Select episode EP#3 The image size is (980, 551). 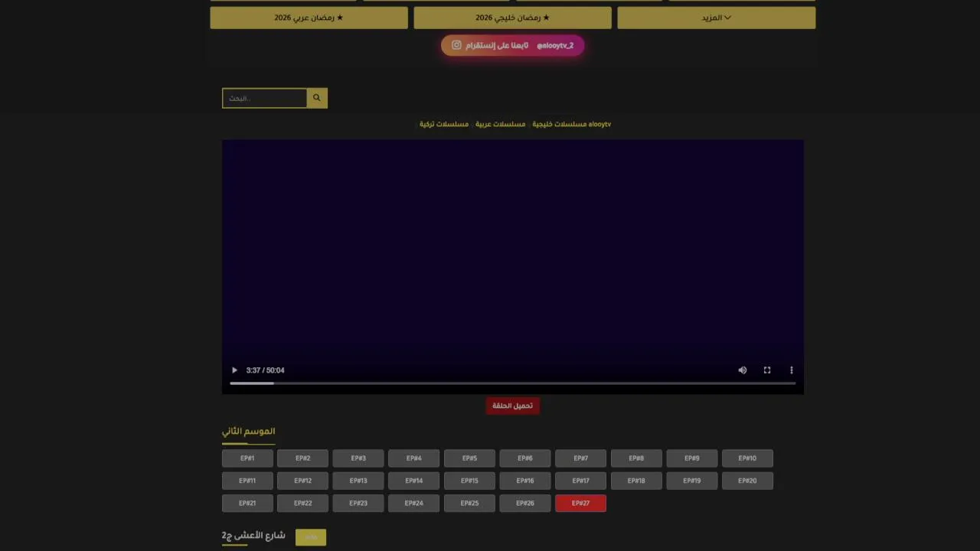click(x=358, y=458)
